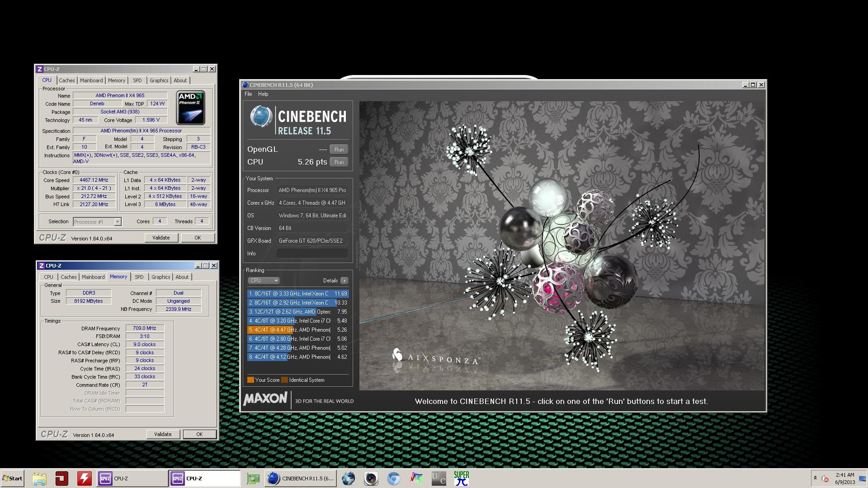868x488 pixels.
Task: Select ranking row 4 Intel Core i7 5.48
Action: (298, 321)
